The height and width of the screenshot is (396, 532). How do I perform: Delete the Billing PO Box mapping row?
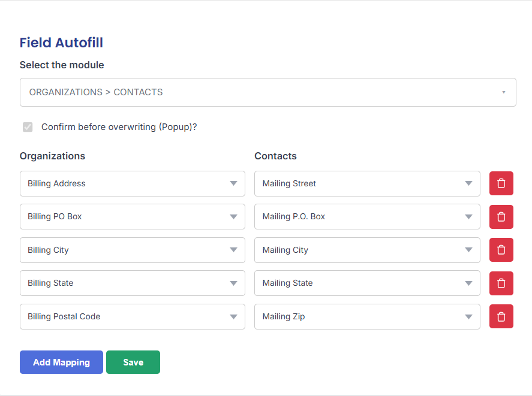click(501, 217)
